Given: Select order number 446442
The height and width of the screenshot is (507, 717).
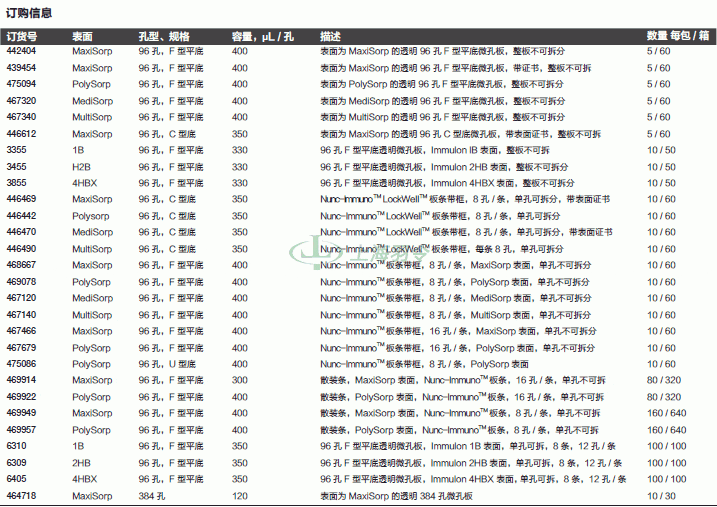Looking at the screenshot, I should [x=21, y=216].
